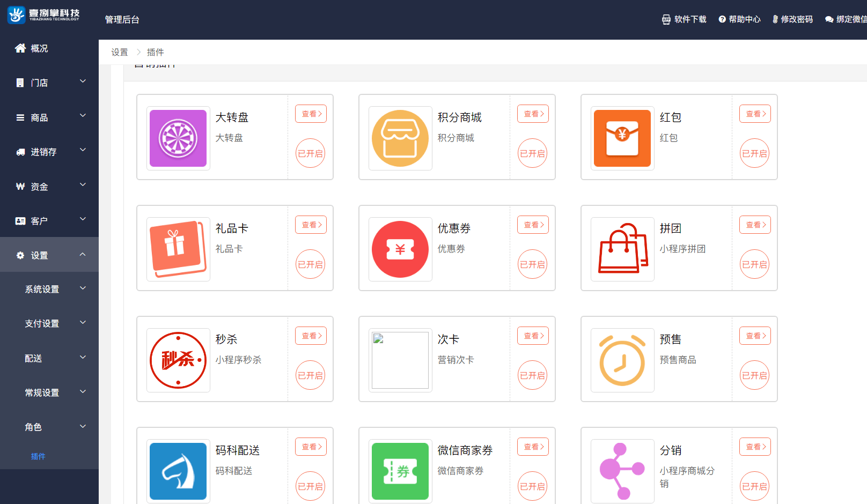Screen dimensions: 867x504
Task: Click 查看 button for 积分商城
Action: pyautogui.click(x=533, y=114)
